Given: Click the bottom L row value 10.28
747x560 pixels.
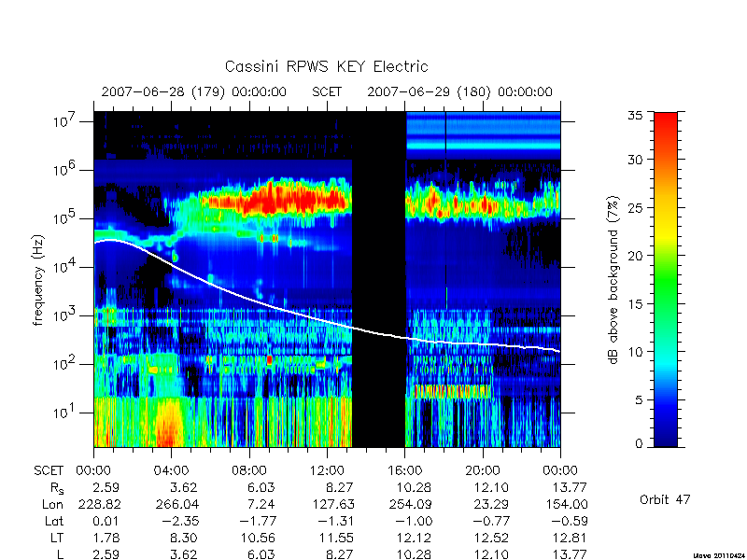Looking at the screenshot, I should tap(414, 554).
